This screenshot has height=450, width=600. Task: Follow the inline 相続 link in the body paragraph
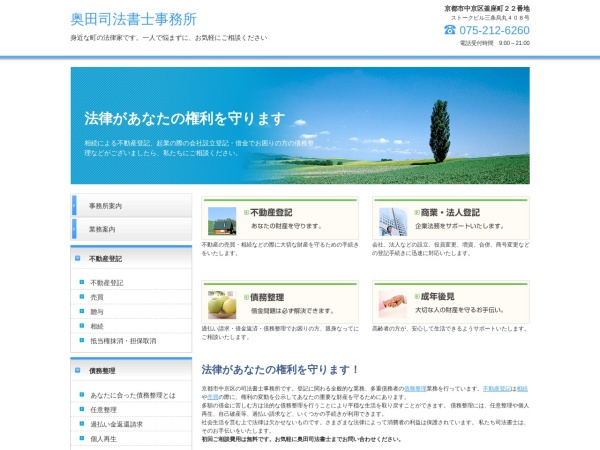pos(522,388)
